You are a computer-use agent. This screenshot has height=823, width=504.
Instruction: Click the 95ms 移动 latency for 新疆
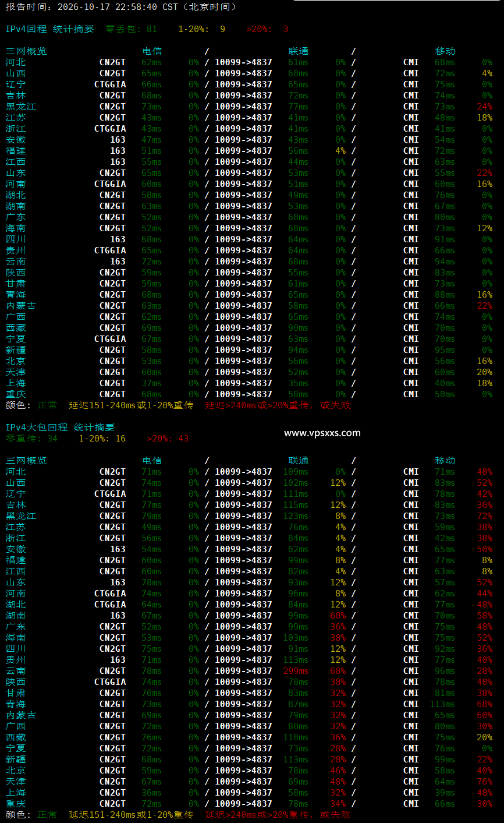pyautogui.click(x=445, y=350)
